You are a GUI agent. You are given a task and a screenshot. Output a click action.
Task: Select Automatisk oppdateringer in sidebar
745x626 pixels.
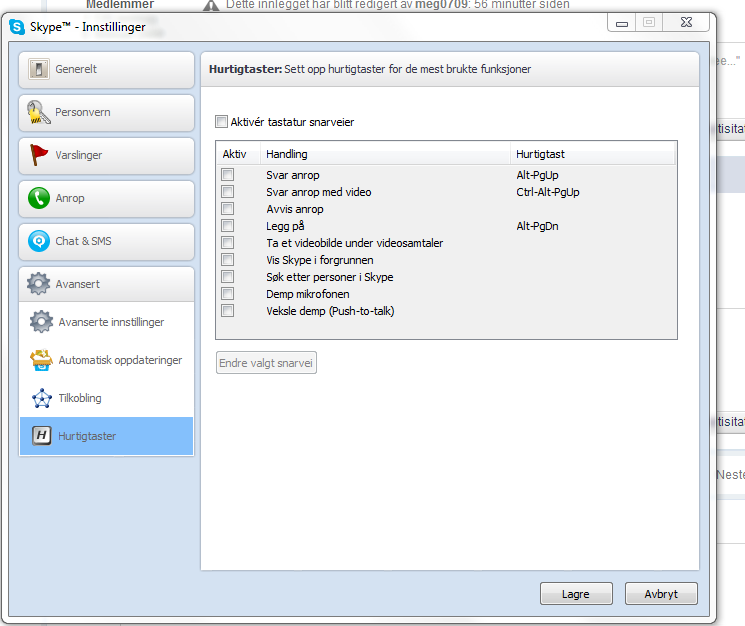tap(106, 360)
